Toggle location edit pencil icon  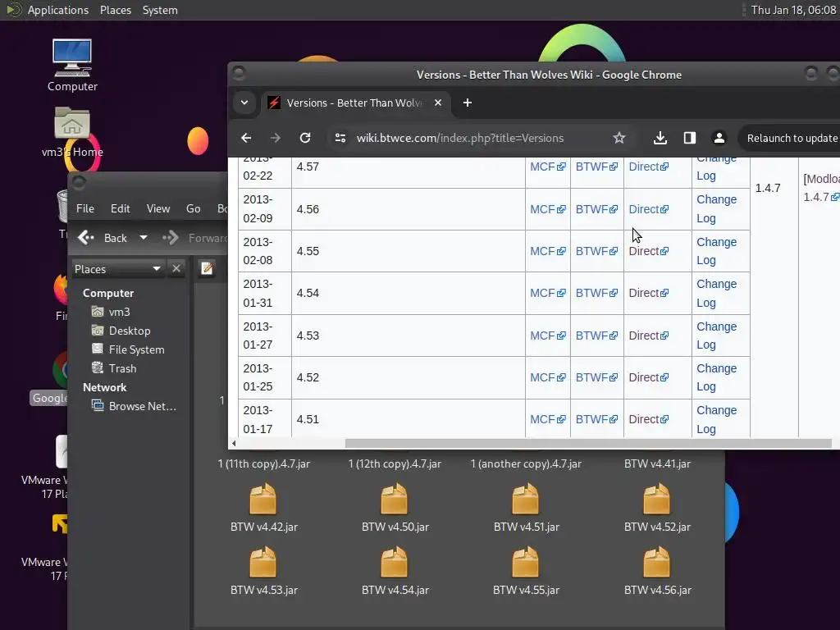(207, 268)
